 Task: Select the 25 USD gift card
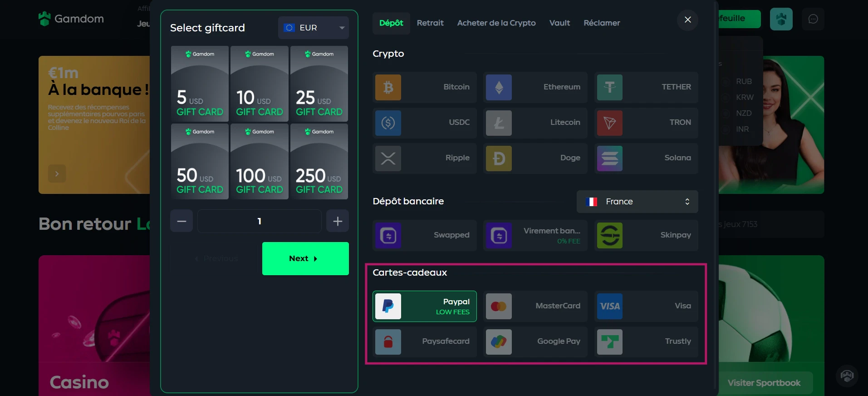click(x=319, y=84)
